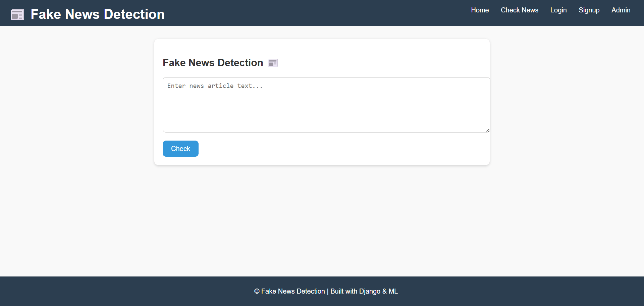Open the Login page
The width and height of the screenshot is (644, 306).
558,10
